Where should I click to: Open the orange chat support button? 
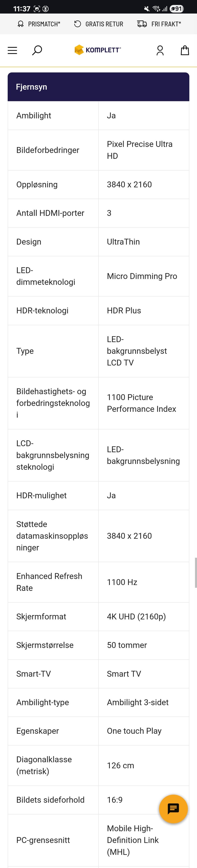tap(173, 809)
